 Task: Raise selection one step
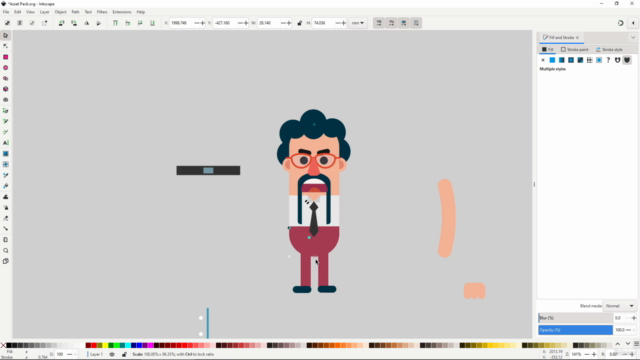pos(128,23)
